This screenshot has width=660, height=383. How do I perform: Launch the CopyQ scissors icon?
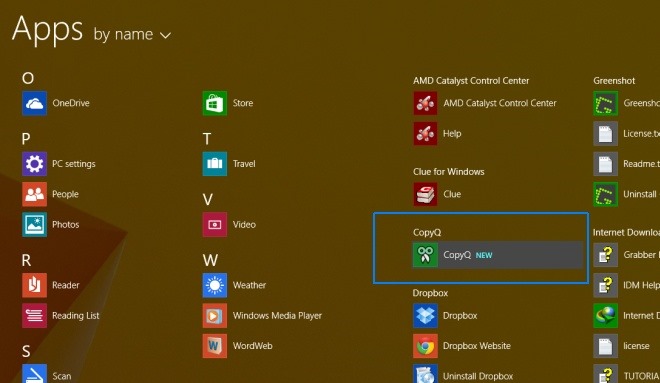[x=425, y=255]
